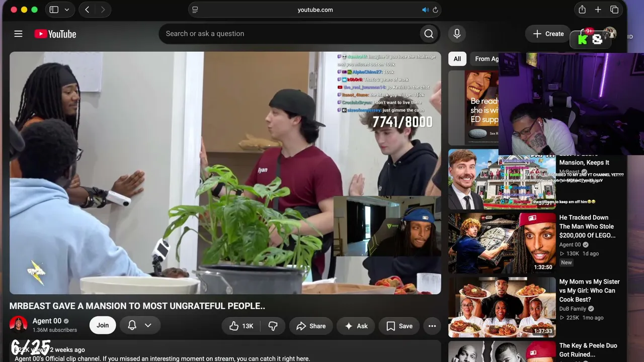Open Agent 00 channel avatar below the video

[x=19, y=325]
